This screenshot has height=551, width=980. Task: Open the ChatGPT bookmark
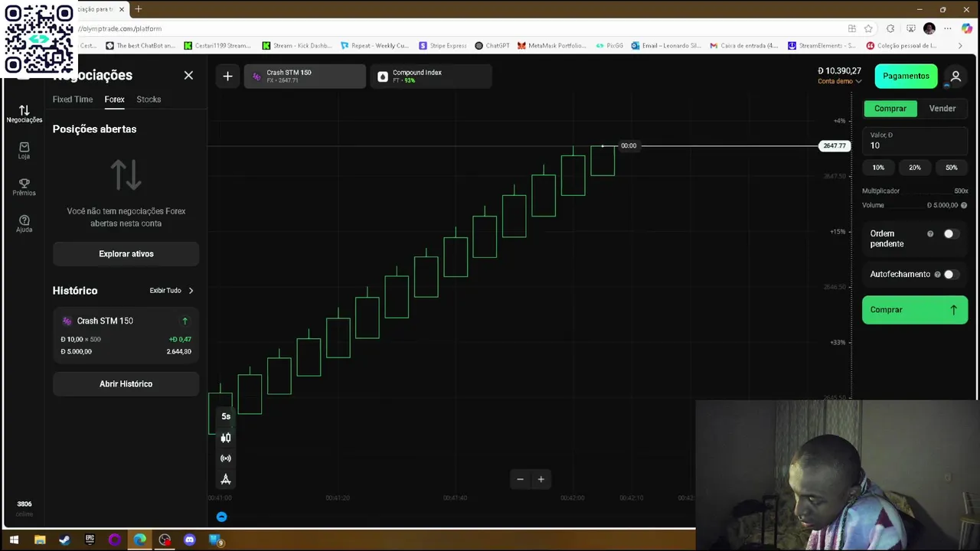tap(492, 45)
